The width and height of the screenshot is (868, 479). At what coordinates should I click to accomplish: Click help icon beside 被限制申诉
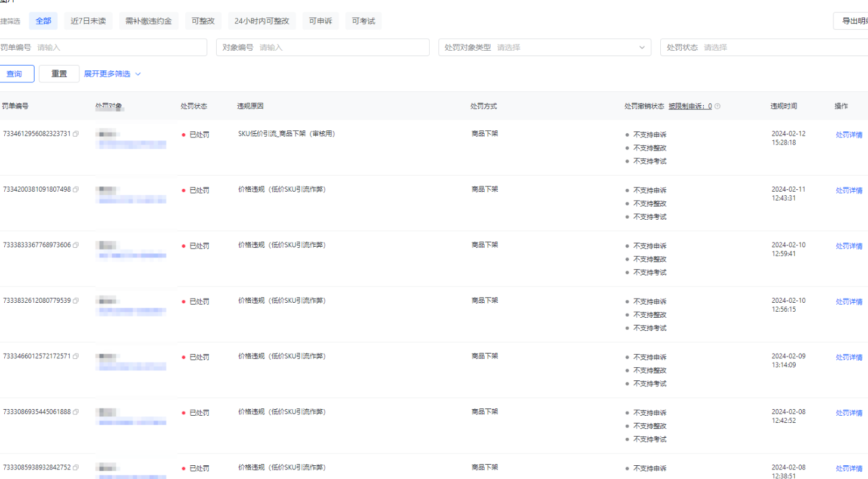718,106
